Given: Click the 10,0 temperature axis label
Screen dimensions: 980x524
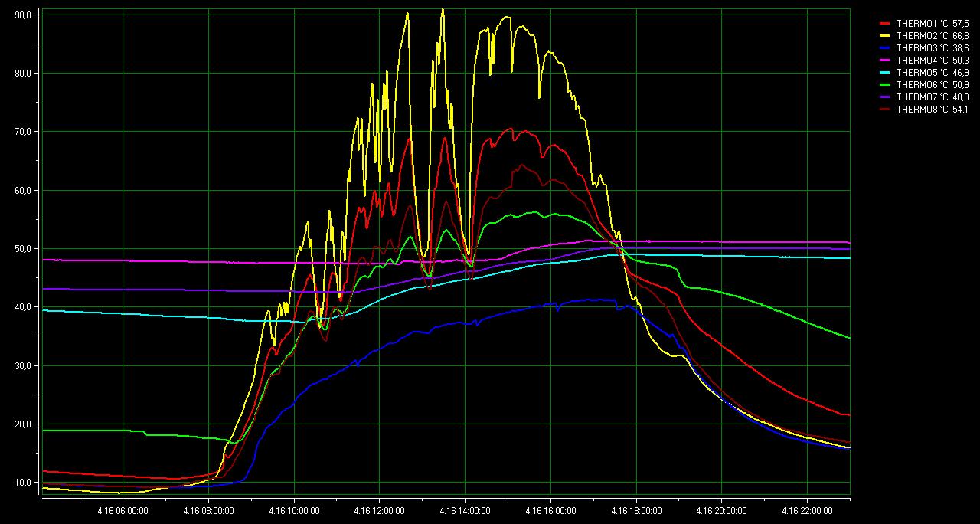Looking at the screenshot, I should point(23,483).
